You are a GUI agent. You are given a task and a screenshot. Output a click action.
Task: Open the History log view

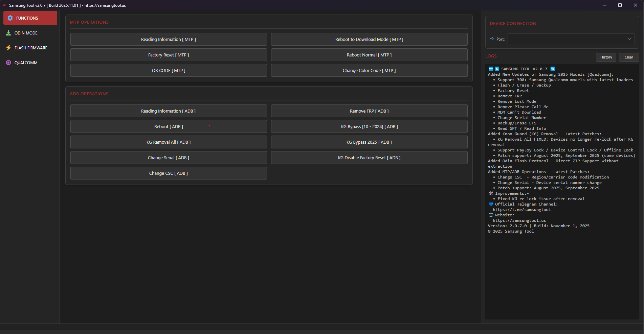click(x=606, y=57)
